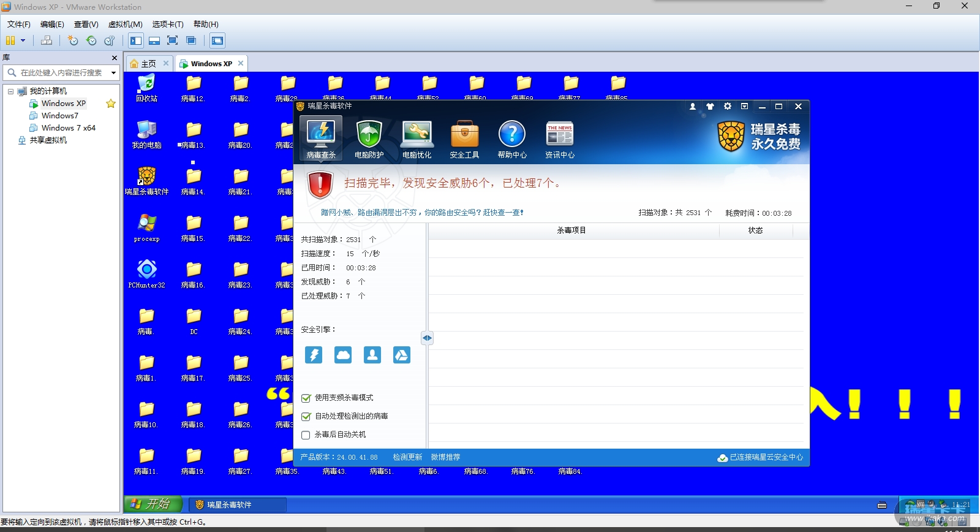
Task: Open the 电脑优化 optimization module
Action: point(417,139)
